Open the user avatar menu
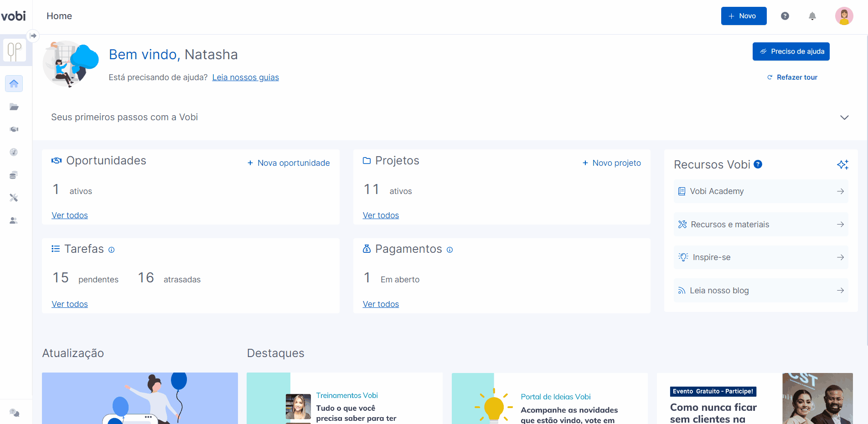The image size is (868, 424). point(844,16)
